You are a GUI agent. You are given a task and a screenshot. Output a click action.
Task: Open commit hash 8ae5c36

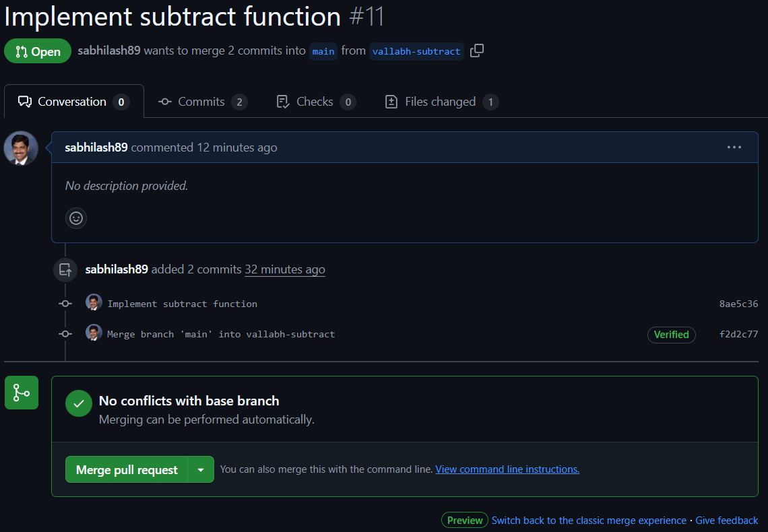click(x=738, y=304)
